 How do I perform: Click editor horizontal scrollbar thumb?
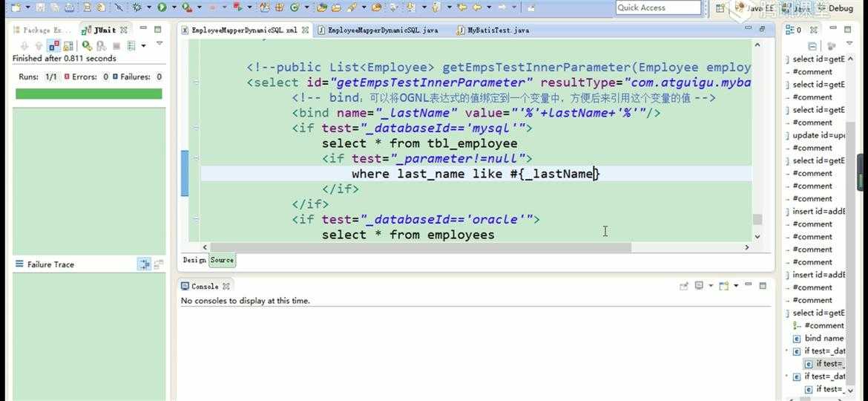pyautogui.click(x=421, y=247)
